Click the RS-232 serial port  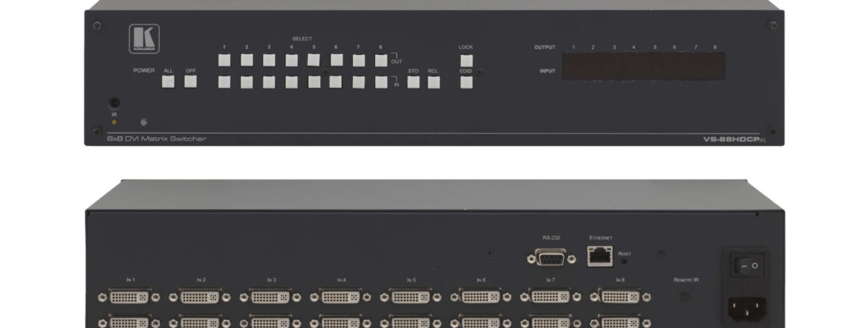551,257
